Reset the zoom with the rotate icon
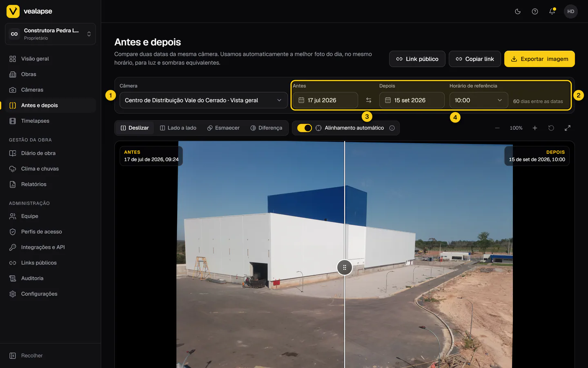This screenshot has width=588, height=368. (x=551, y=128)
